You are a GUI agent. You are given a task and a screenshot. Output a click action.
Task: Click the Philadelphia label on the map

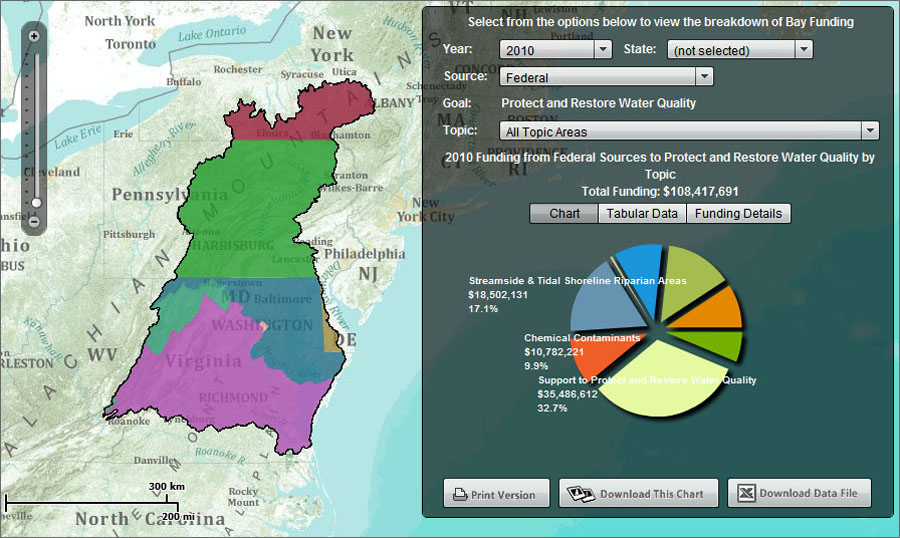364,254
